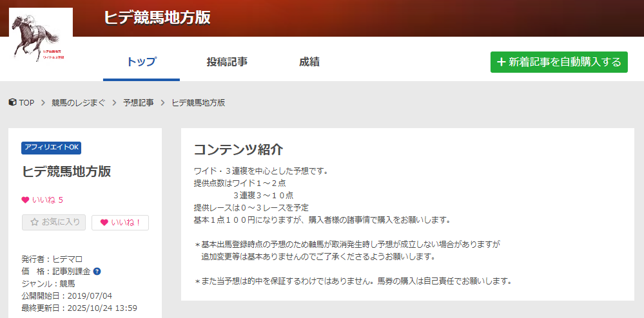The width and height of the screenshot is (644, 318).
Task: Click the pink heart icon beside いいね 5
Action: coord(25,200)
